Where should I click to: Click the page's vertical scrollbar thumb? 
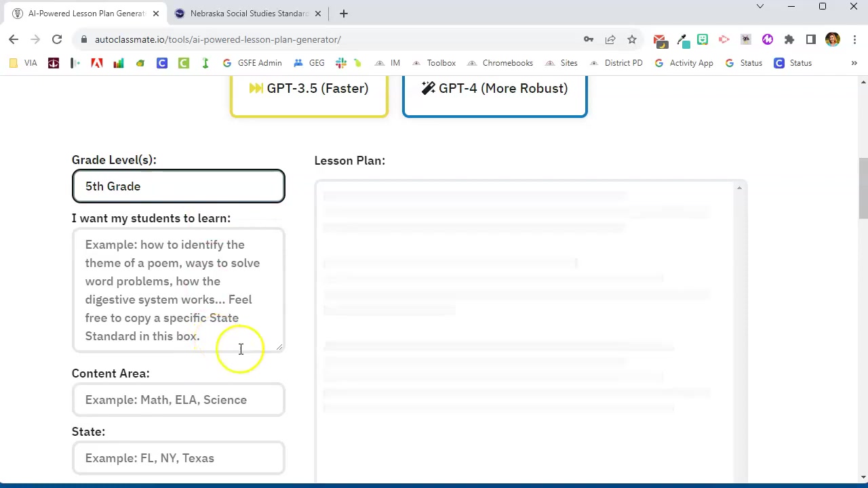863,188
